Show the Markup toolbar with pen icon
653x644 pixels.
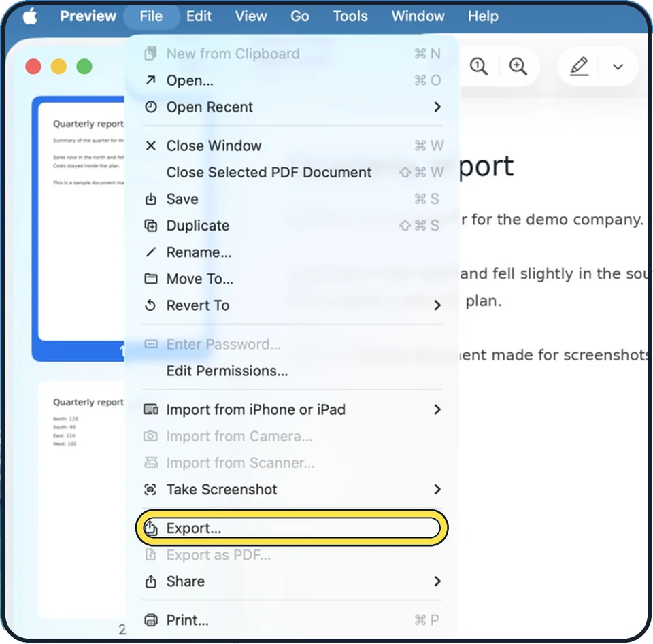pos(579,67)
